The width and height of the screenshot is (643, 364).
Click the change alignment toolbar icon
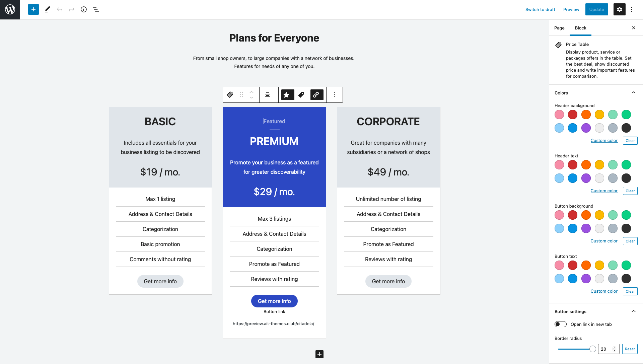pyautogui.click(x=268, y=95)
